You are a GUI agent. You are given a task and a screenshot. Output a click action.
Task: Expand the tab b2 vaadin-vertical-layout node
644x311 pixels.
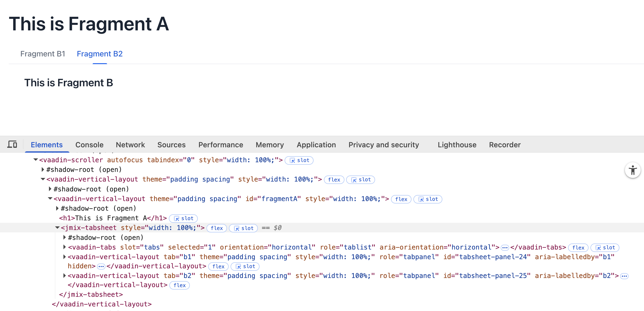pyautogui.click(x=64, y=276)
